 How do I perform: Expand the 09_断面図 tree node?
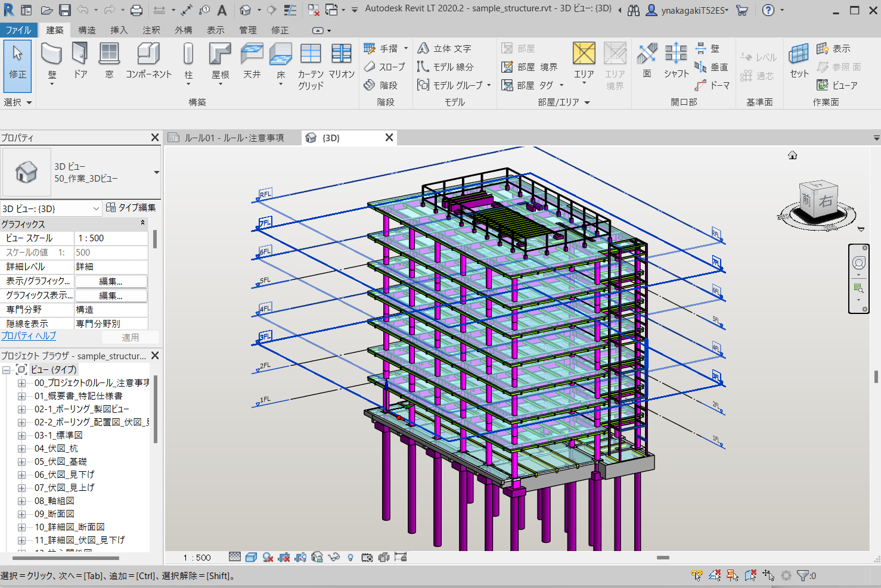(21, 514)
